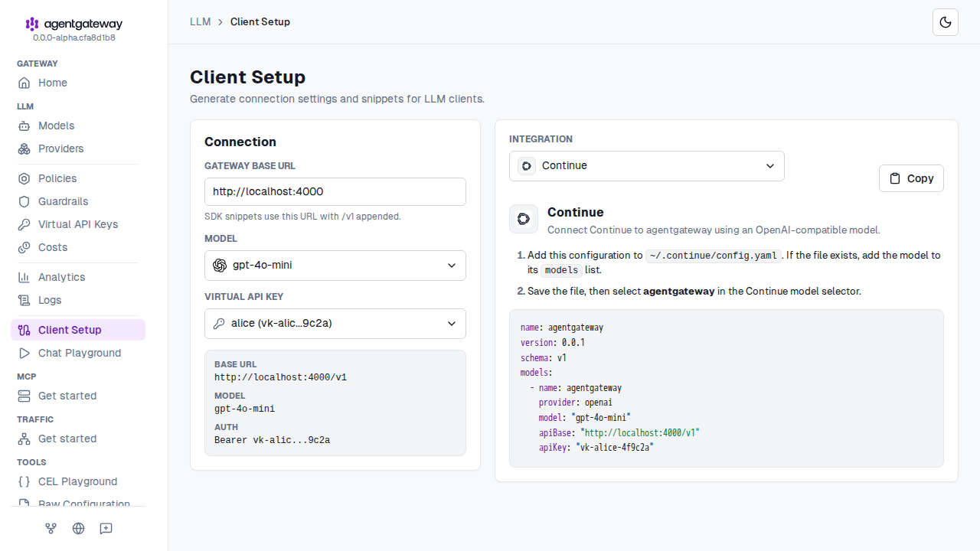Open the Virtual API Key dropdown for alice

pyautogui.click(x=335, y=324)
